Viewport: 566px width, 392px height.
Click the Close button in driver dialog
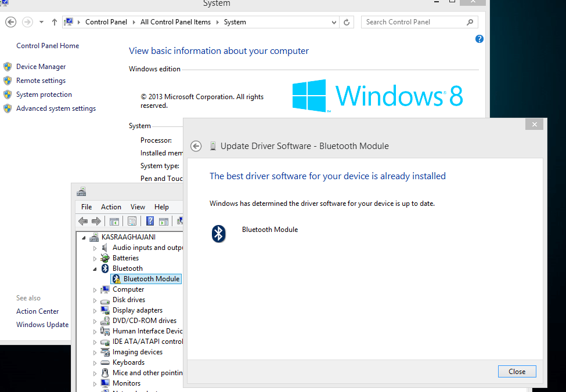pos(516,371)
